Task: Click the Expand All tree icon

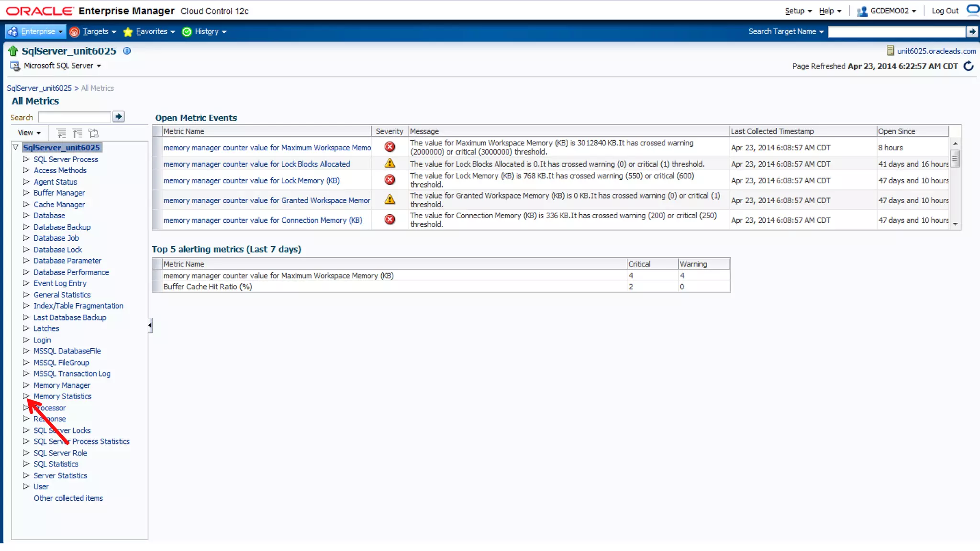Action: pyautogui.click(x=61, y=133)
